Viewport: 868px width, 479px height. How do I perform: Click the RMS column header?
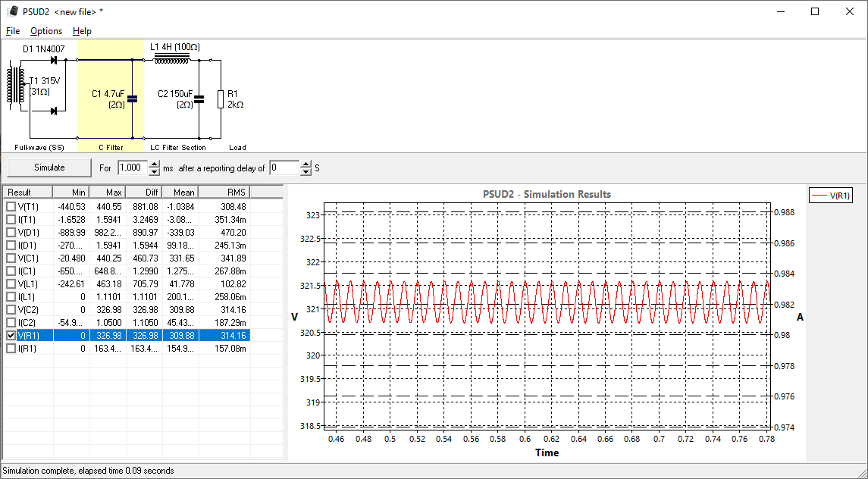coord(224,193)
